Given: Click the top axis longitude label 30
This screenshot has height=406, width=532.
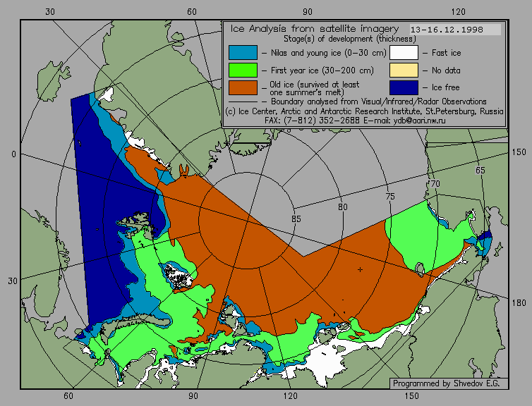Looking at the screenshot, I should tap(50, 12).
